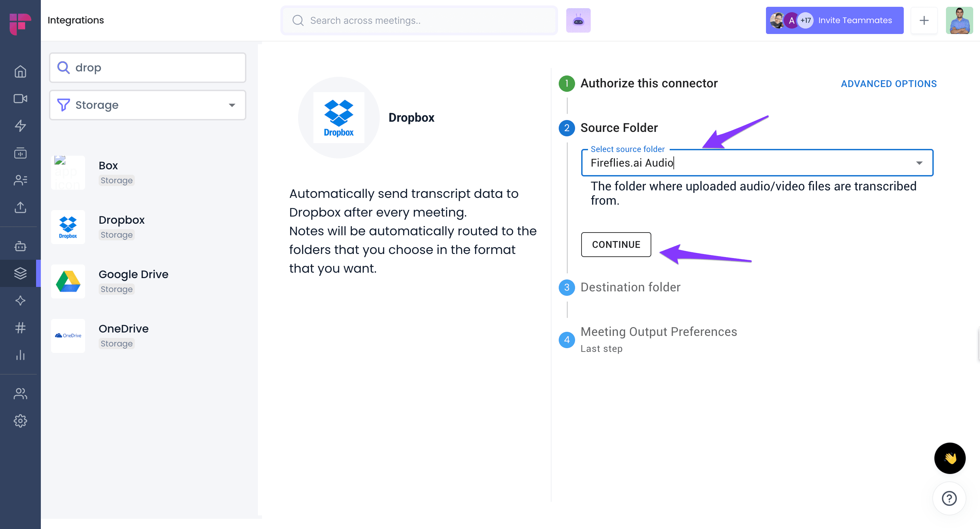Open the Uploads sidebar icon

pos(20,207)
